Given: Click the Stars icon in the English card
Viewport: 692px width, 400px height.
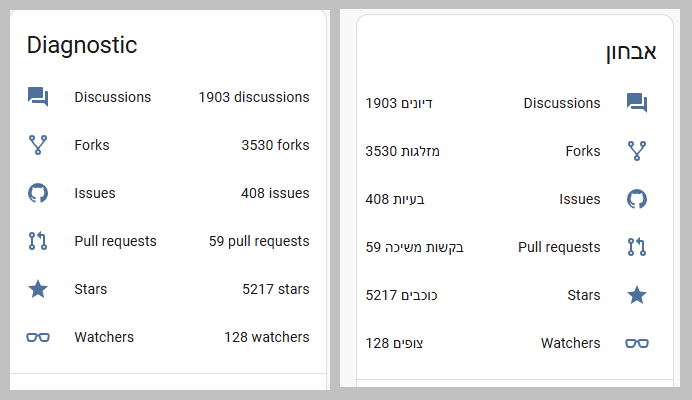Looking at the screenshot, I should 38,289.
